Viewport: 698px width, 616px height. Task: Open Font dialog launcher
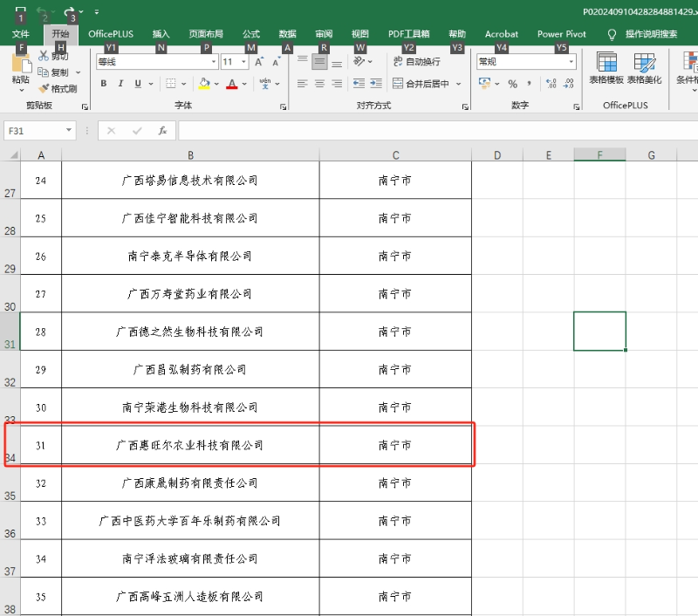283,106
